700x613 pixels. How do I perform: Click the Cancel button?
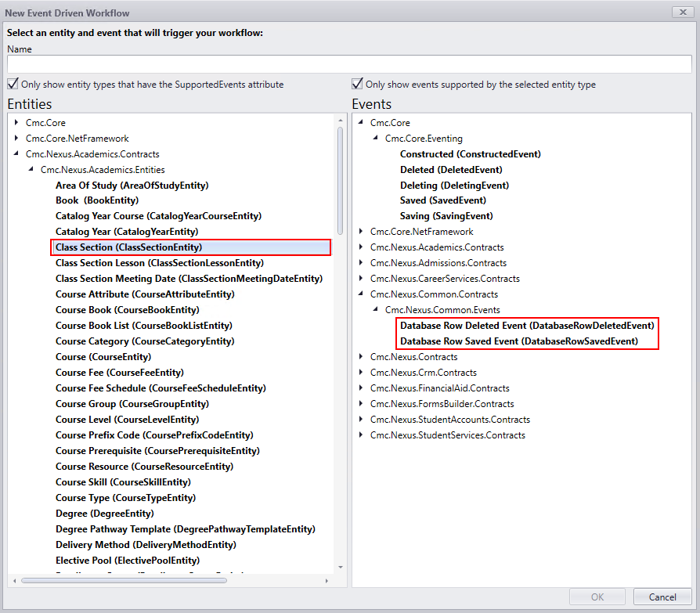[x=662, y=597]
